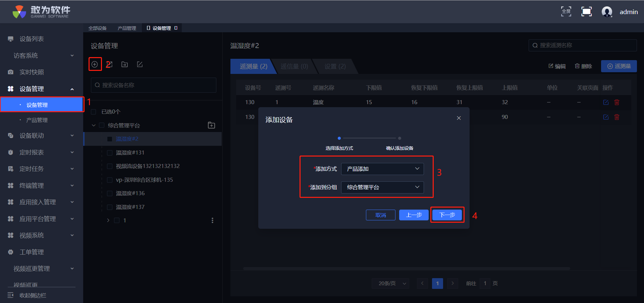
Task: Check the checkbox for group 1
Action: 117,220
